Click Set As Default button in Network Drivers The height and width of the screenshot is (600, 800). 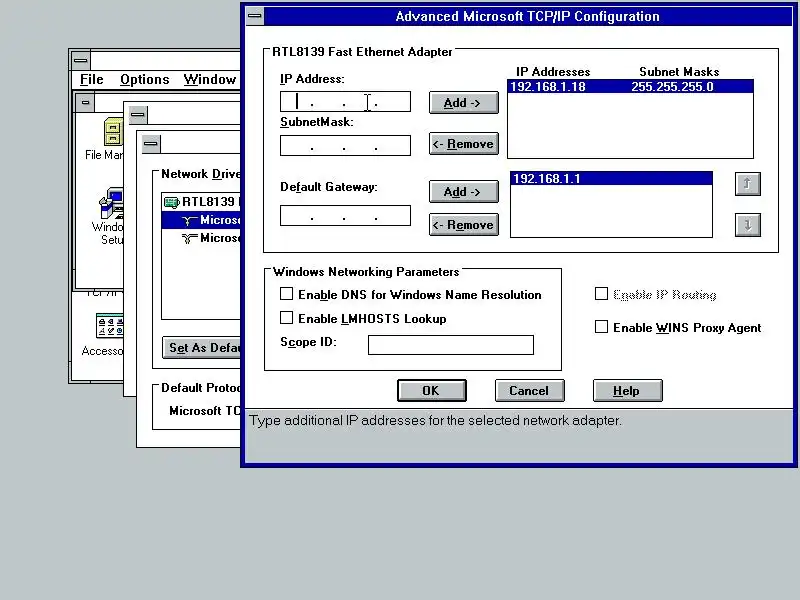(x=202, y=347)
